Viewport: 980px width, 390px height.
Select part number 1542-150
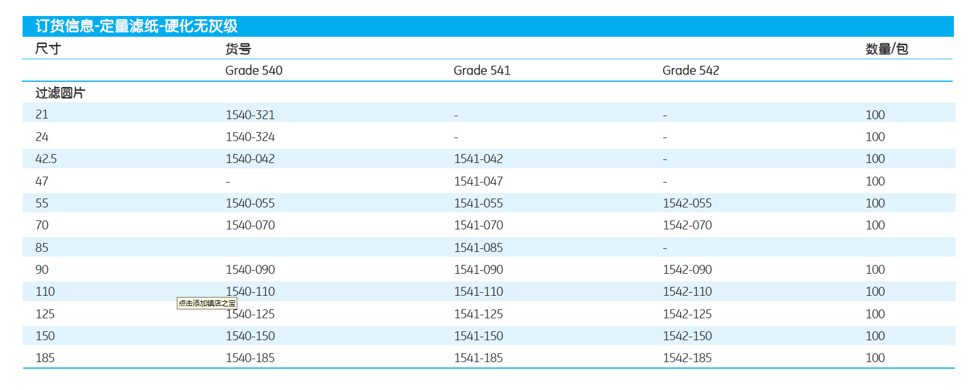point(688,336)
